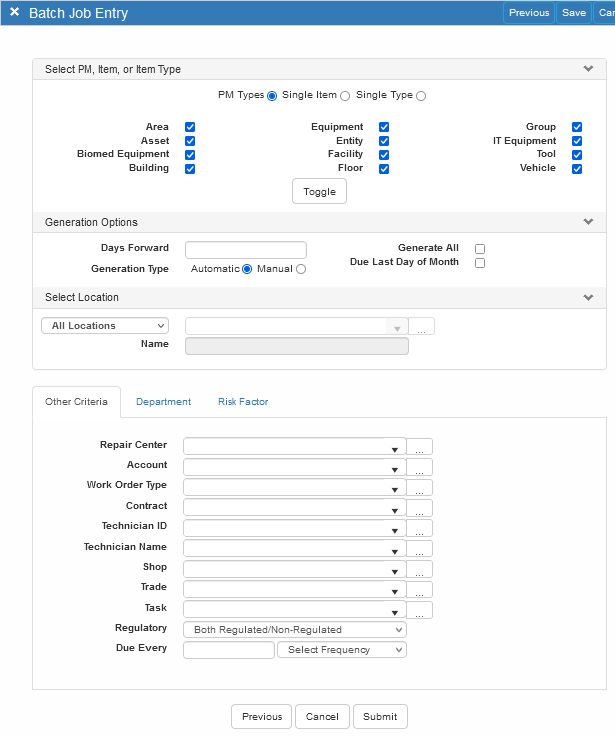Enable the Generate All checkbox
The width and height of the screenshot is (615, 736).
[480, 249]
